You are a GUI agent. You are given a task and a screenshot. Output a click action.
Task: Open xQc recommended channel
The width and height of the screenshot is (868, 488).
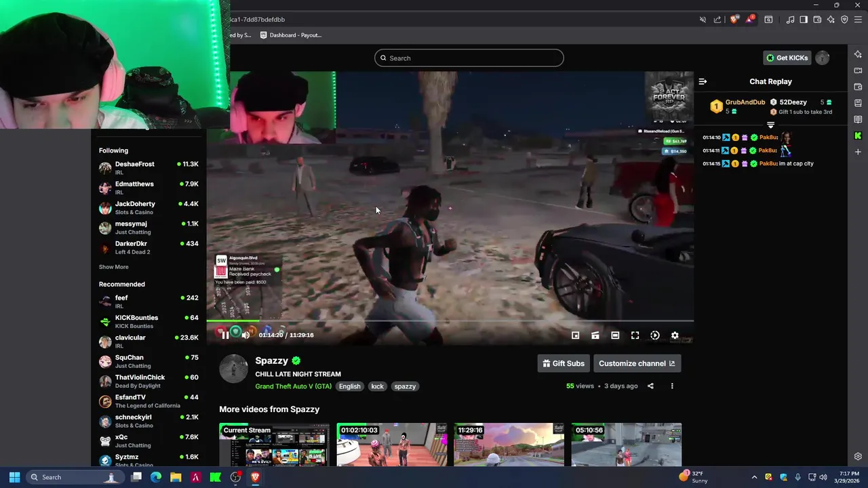149,441
